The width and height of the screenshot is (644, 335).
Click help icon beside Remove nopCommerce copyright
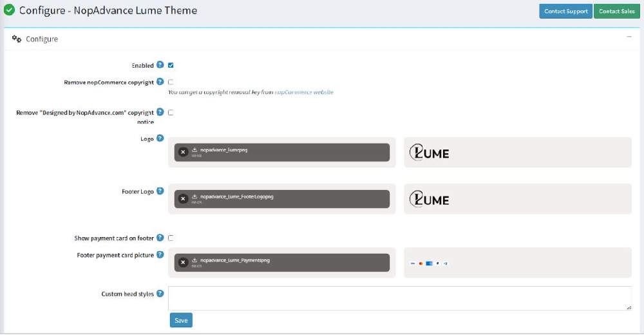pos(160,81)
